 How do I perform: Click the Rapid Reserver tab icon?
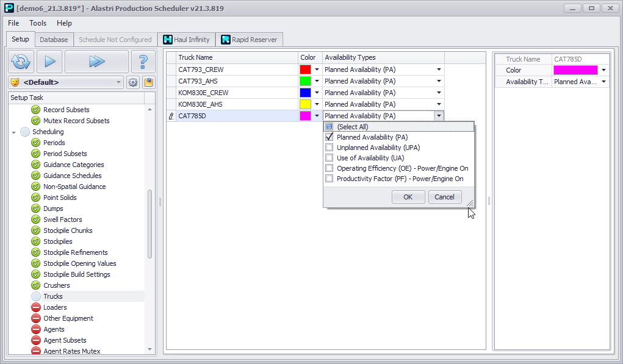226,40
